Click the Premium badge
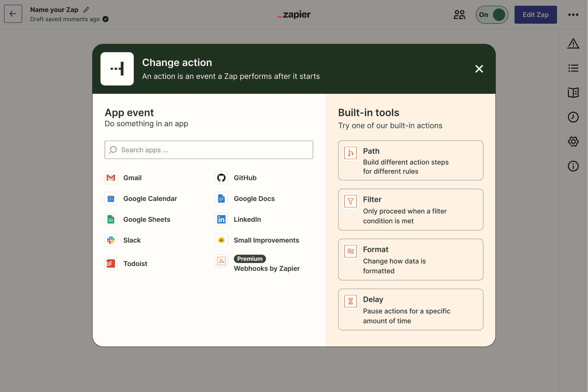This screenshot has height=392, width=588. (250, 259)
